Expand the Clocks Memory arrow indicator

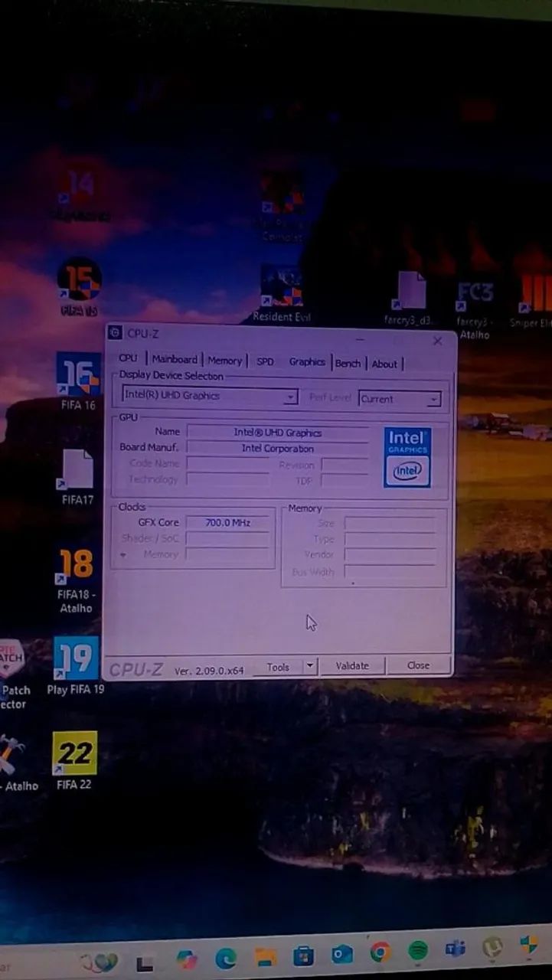[x=123, y=555]
